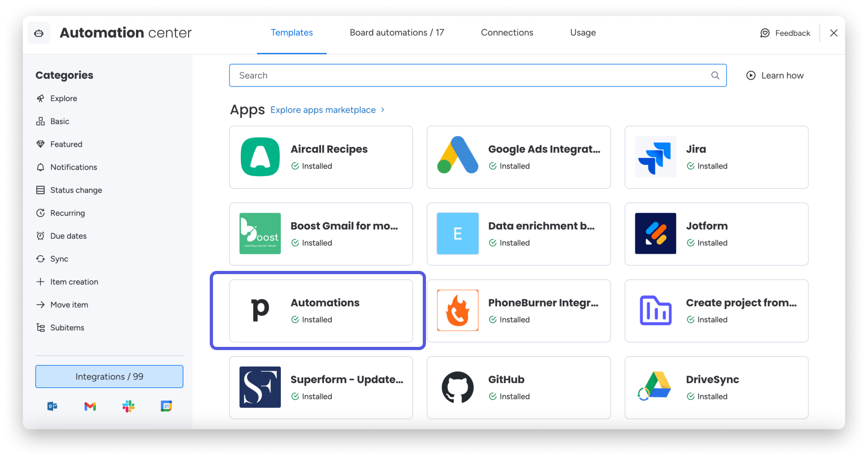Image resolution: width=868 pixels, height=459 pixels.
Task: Open Boost Gmail for mo... title
Action: point(344,226)
